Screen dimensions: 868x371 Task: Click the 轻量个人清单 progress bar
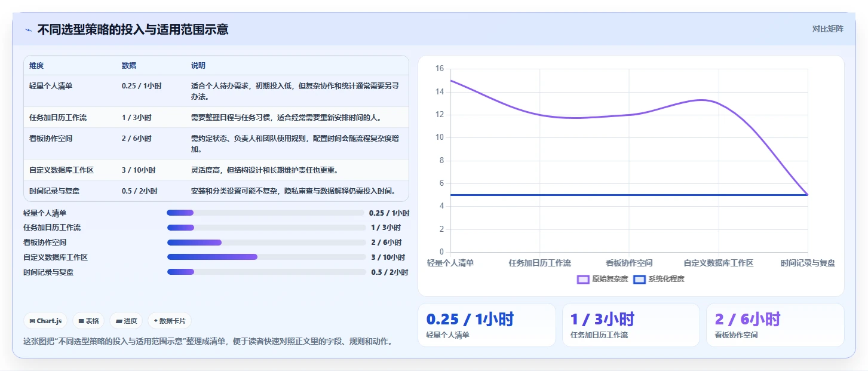coord(265,213)
